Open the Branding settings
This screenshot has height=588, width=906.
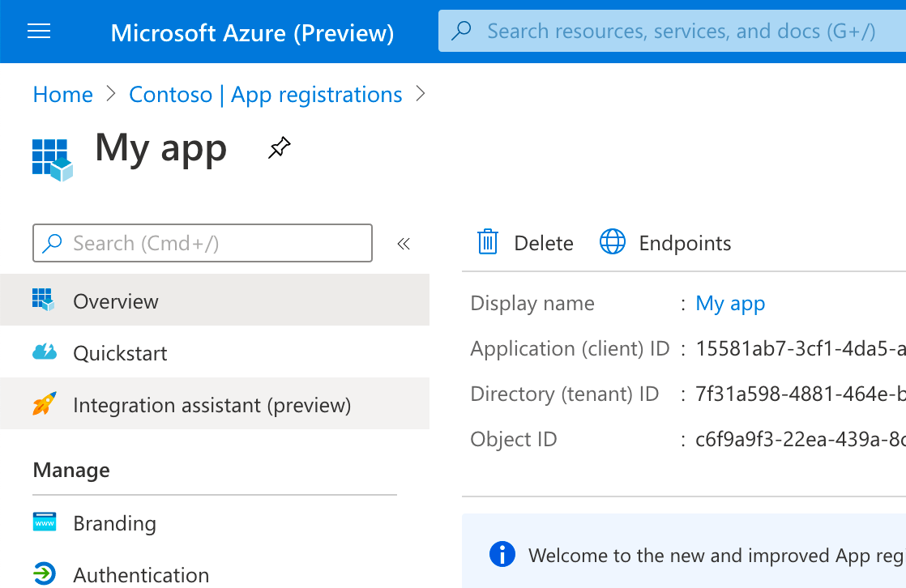coord(215,523)
